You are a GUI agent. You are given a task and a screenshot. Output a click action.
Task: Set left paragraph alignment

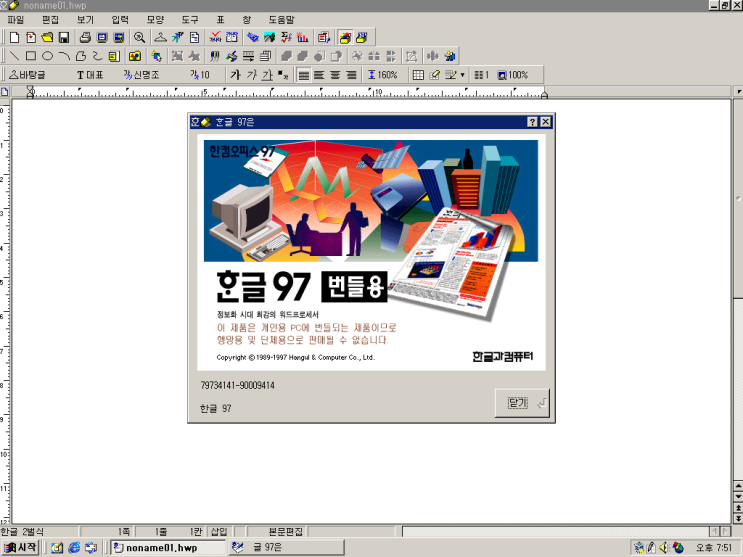click(x=319, y=75)
